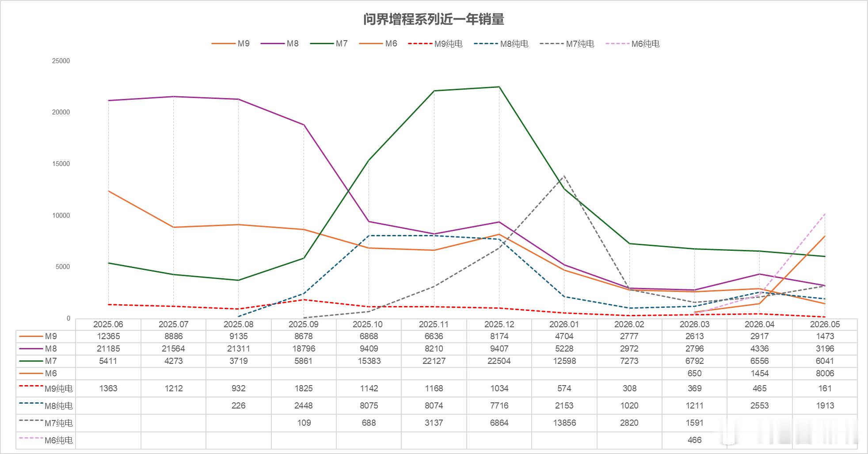Select the cell with value 2820

629,423
